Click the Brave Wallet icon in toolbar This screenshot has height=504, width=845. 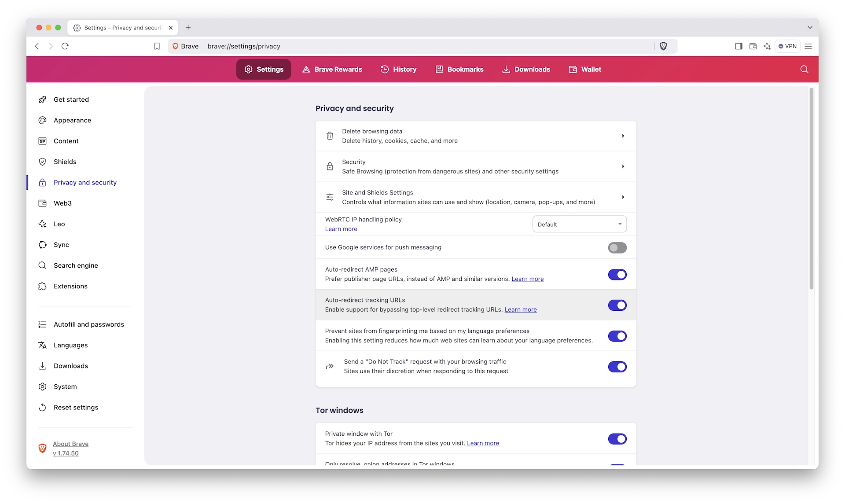click(x=753, y=46)
